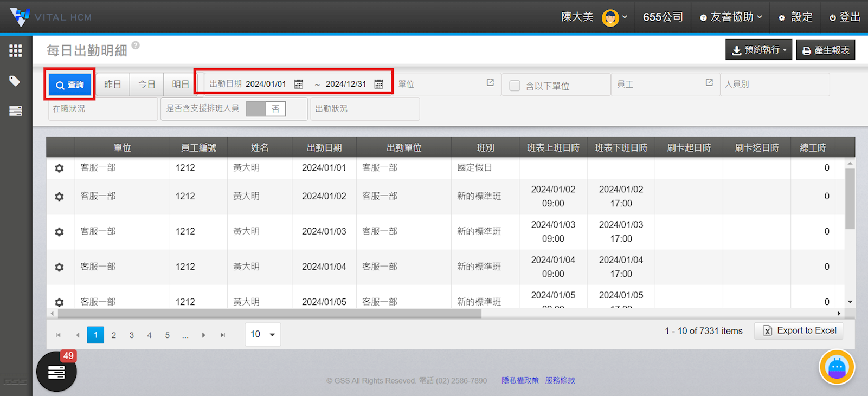Open the start date calendar picker
868x396 pixels.
[299, 84]
